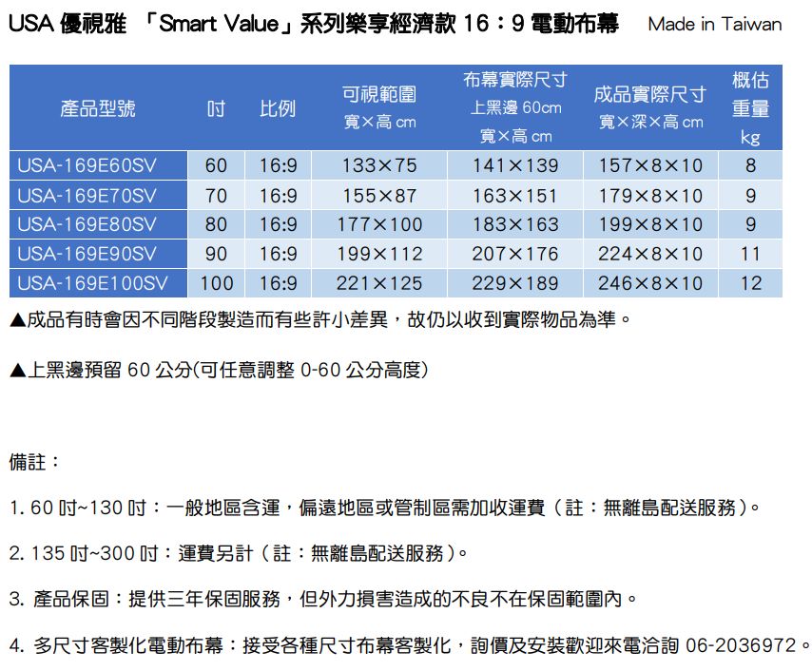812x671 pixels.
Task: Select the 224×8×10 product size cell
Action: 650,255
